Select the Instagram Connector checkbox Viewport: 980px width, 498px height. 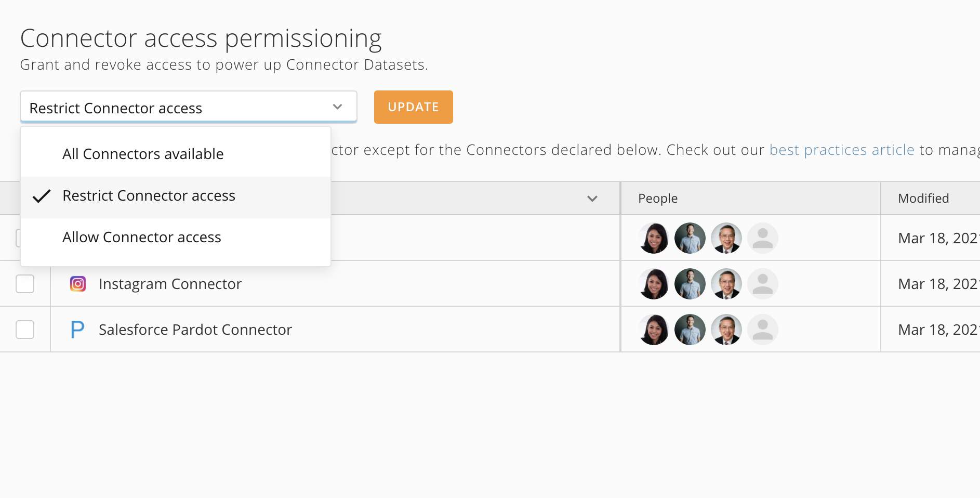point(25,284)
